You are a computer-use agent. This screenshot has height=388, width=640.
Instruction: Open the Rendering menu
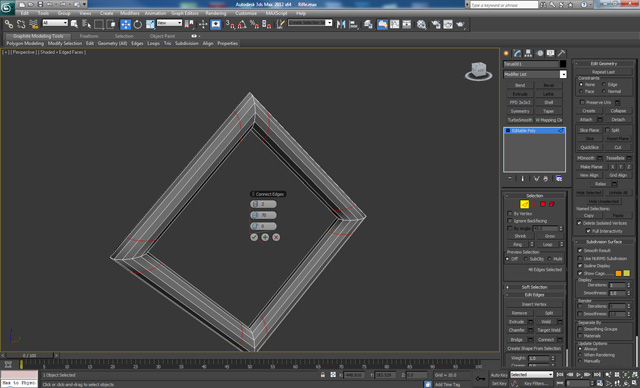(216, 13)
